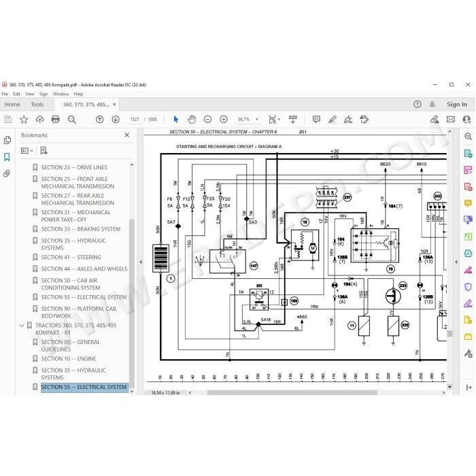Open notifications bell icon
The image size is (476, 476).
coord(432,105)
